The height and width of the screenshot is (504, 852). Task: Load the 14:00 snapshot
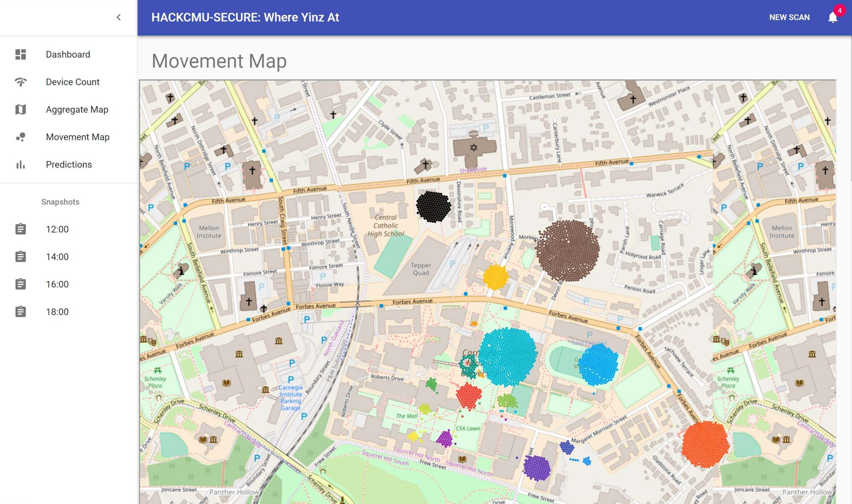pyautogui.click(x=57, y=257)
